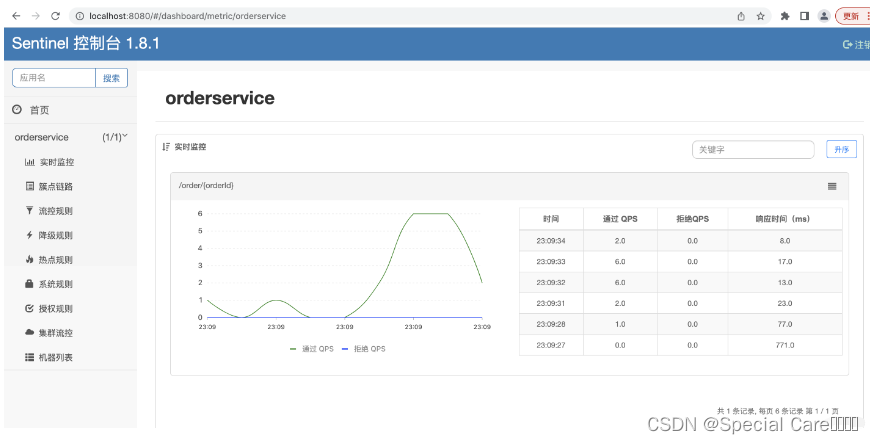Open browser extensions puzzle icon
873x444 pixels.
pos(785,16)
